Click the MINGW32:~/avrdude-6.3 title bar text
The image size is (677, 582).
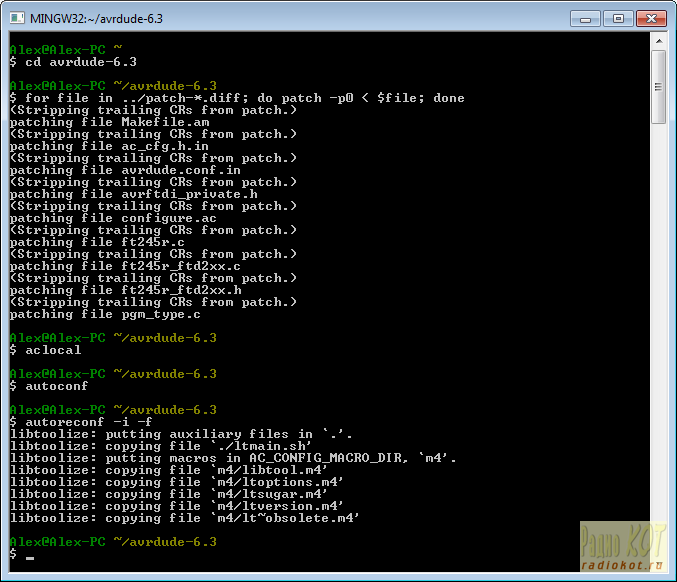point(97,18)
